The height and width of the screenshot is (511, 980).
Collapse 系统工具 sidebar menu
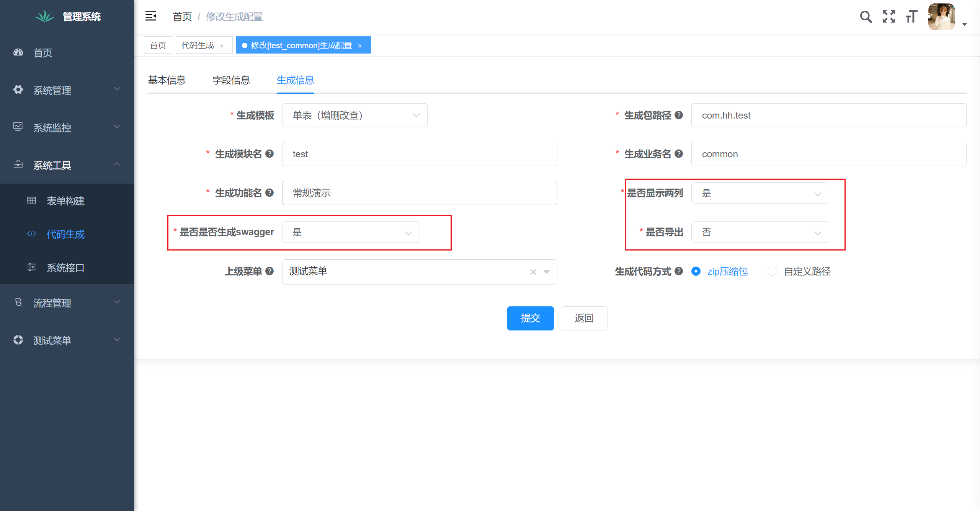click(x=67, y=165)
